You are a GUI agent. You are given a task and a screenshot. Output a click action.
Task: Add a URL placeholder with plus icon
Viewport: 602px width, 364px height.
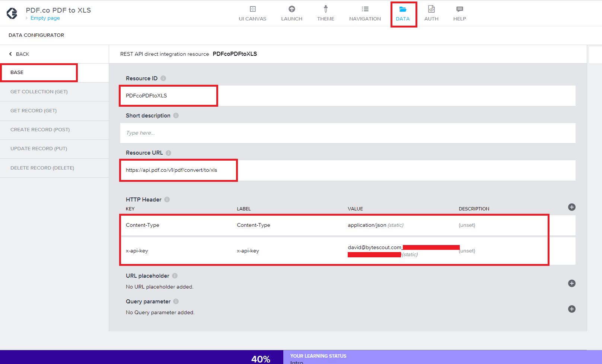click(x=572, y=283)
